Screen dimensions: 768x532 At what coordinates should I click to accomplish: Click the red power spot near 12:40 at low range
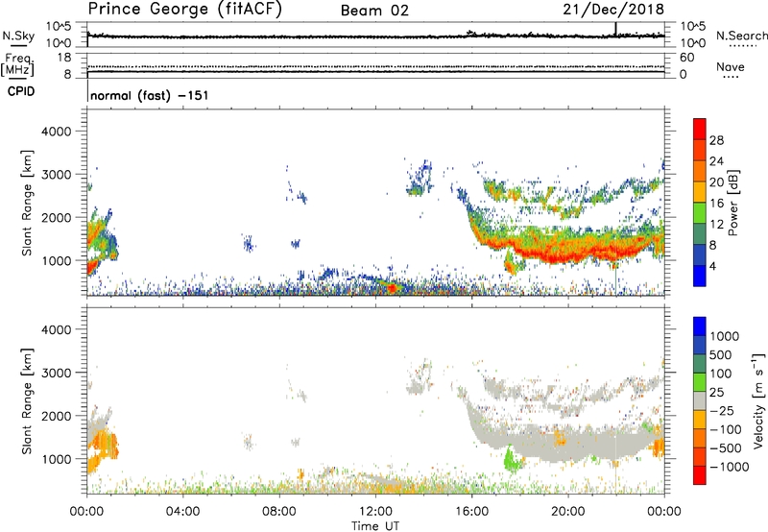pyautogui.click(x=392, y=288)
